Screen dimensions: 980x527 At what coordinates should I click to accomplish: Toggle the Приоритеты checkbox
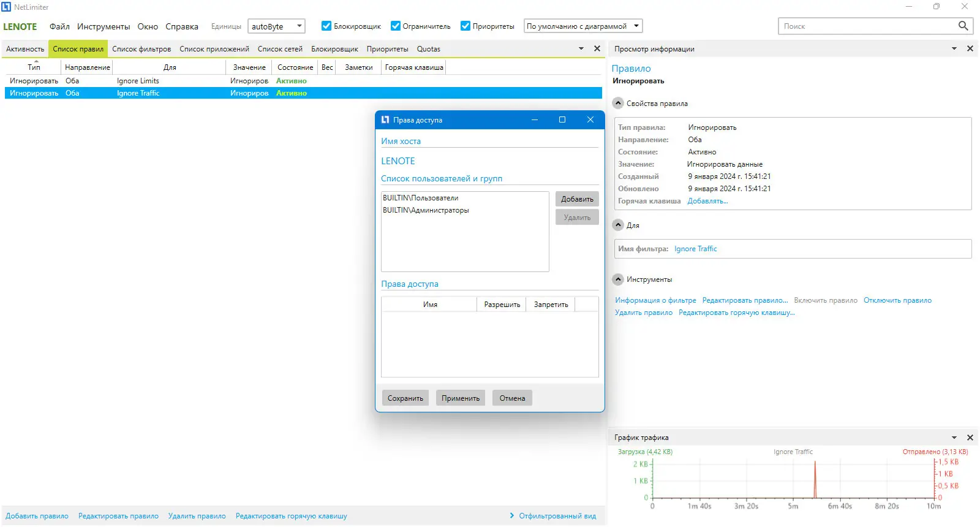[x=466, y=26]
